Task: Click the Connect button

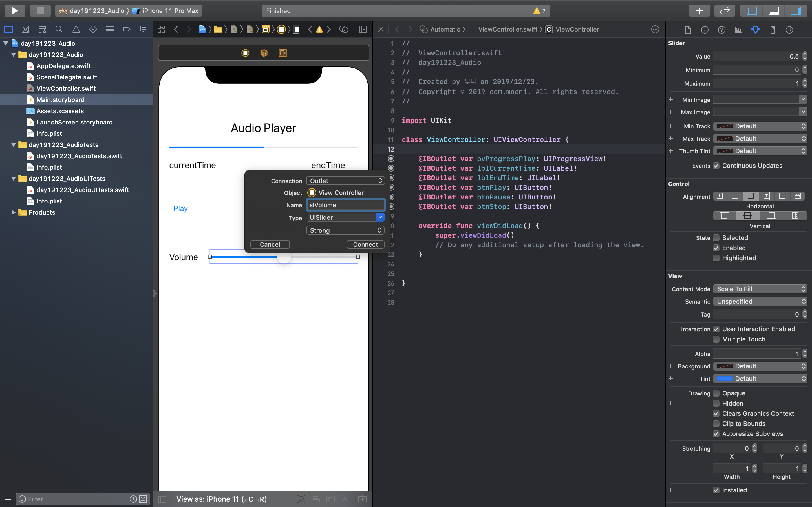Action: coord(365,244)
